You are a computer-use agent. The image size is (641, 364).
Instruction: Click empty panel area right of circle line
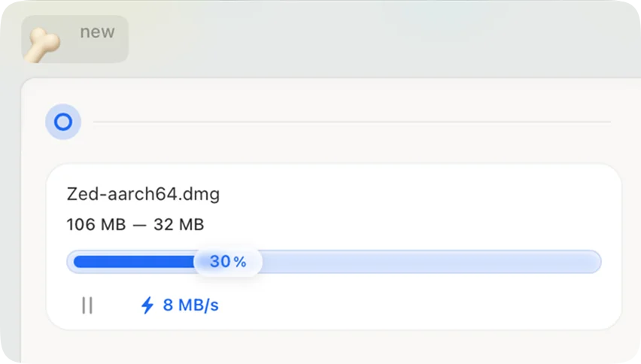coord(624,122)
